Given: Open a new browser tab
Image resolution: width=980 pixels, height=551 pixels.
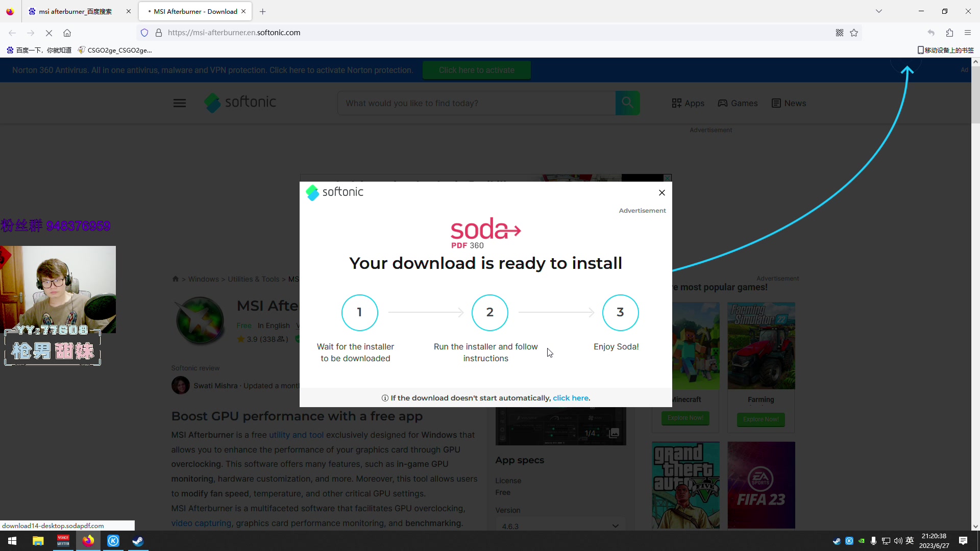Looking at the screenshot, I should [x=263, y=11].
